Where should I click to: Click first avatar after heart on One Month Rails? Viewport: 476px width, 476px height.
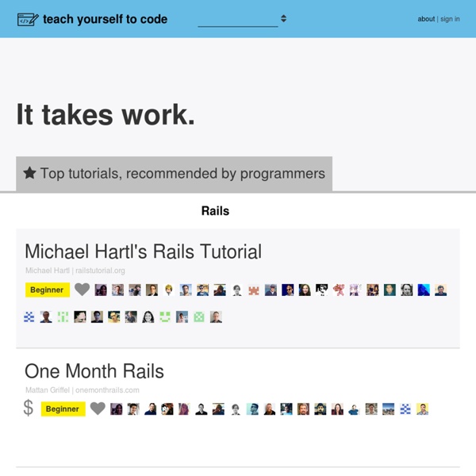(x=117, y=409)
